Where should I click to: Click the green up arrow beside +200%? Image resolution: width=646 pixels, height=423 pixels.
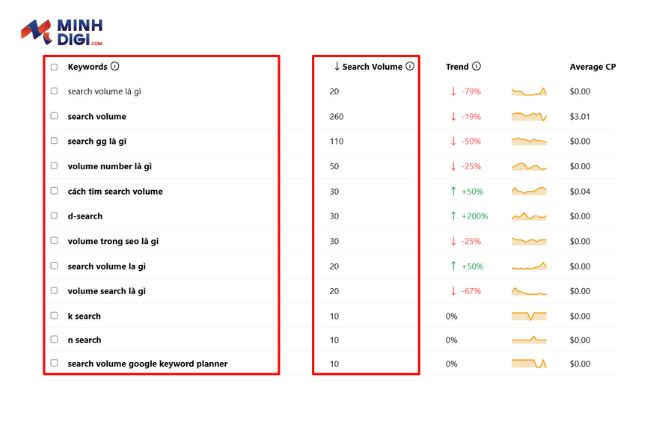tap(453, 216)
